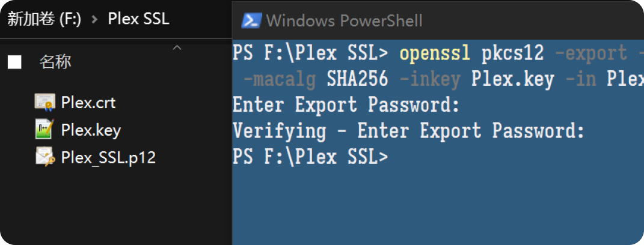Screen dimensions: 644x245
Task: Toggle the sort arrow above 名称 column
Action: (177, 47)
